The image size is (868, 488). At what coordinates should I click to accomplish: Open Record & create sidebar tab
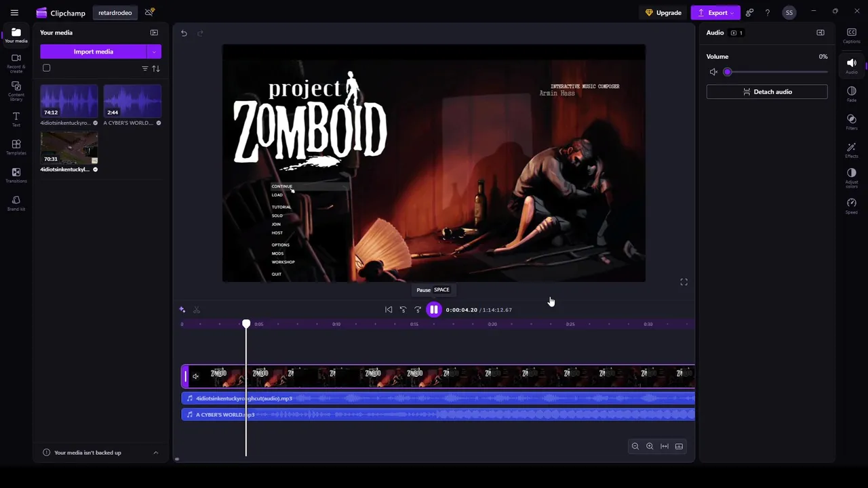point(16,63)
